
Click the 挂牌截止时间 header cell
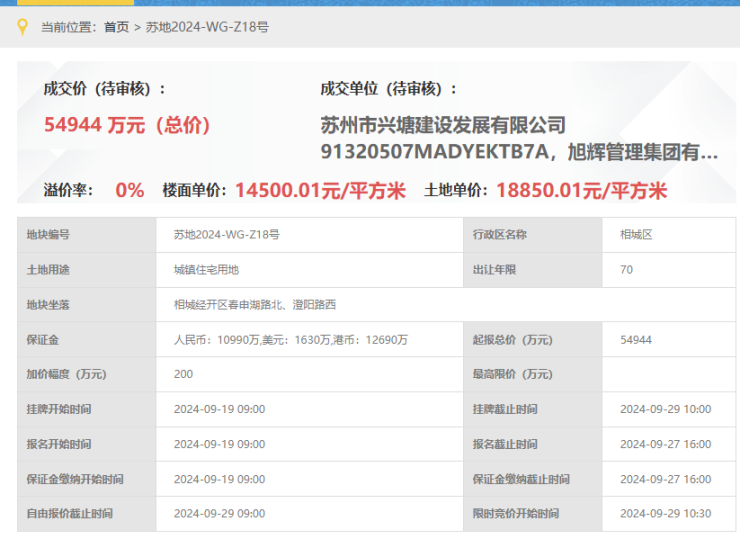(533, 409)
